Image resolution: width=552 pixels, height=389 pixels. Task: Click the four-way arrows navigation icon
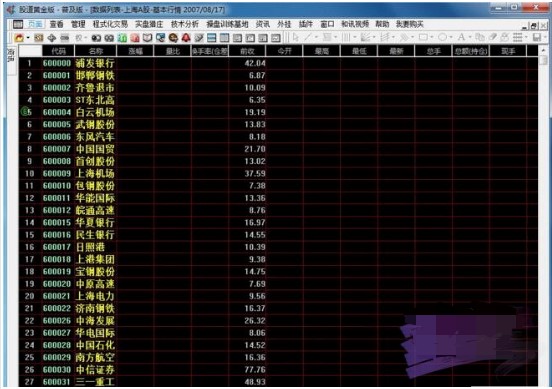pos(52,38)
